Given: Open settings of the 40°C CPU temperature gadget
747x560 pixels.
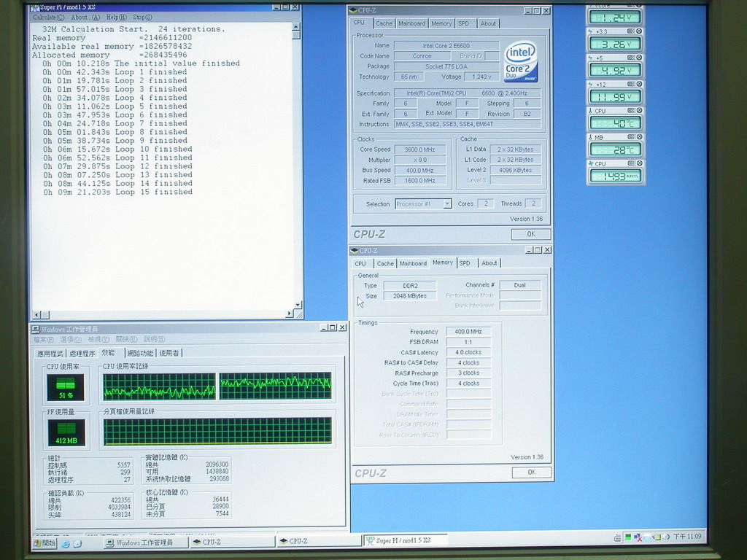Looking at the screenshot, I should (631, 111).
